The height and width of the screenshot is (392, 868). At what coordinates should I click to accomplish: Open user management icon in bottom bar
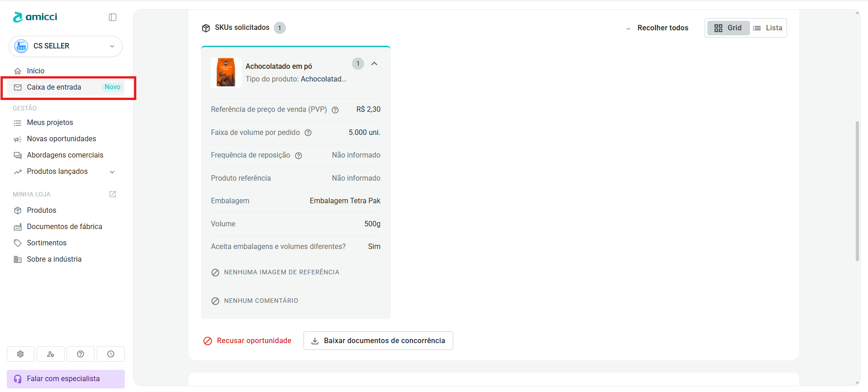pyautogui.click(x=51, y=354)
